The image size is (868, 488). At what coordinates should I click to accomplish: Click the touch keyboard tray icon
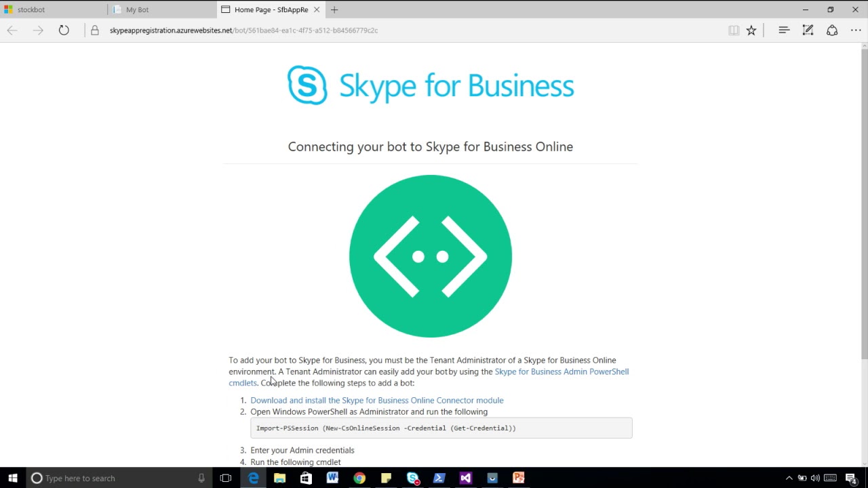coord(830,478)
